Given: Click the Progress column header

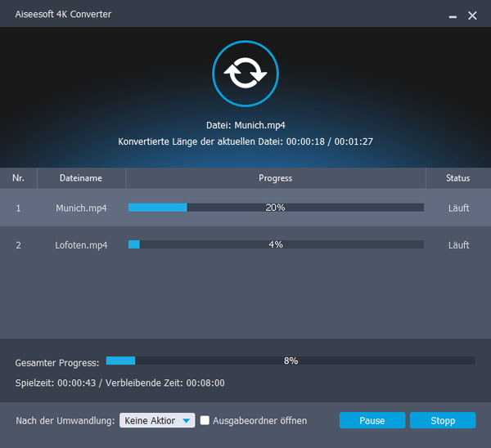Looking at the screenshot, I should tap(275, 178).
